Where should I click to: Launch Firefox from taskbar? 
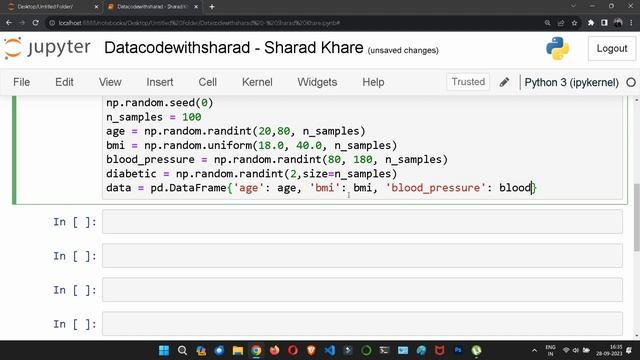[275, 350]
